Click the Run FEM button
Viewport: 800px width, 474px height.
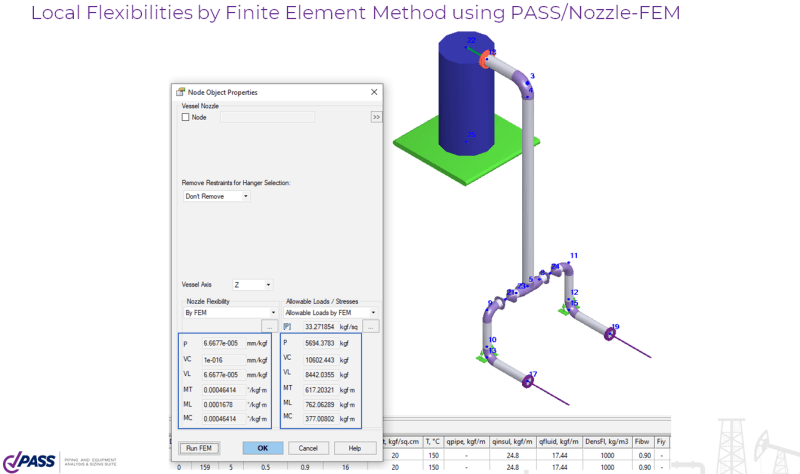[199, 448]
